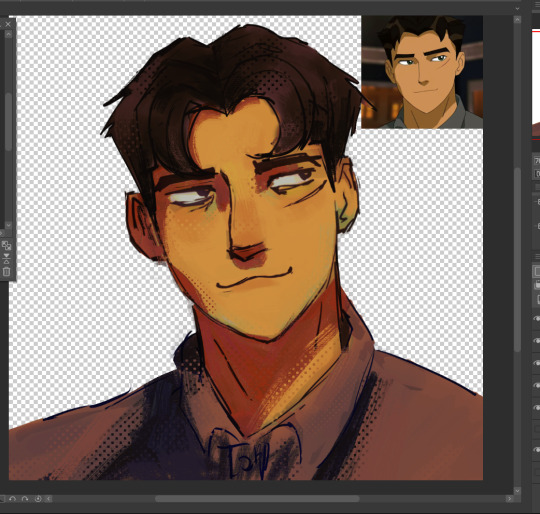Click the horizontal scrollbar right arrow

(x=509, y=499)
